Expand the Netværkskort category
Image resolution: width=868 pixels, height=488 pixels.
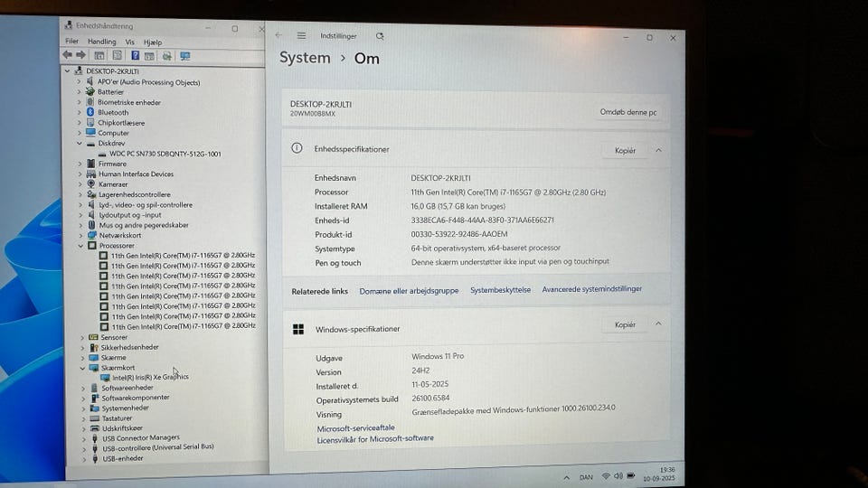click(80, 235)
